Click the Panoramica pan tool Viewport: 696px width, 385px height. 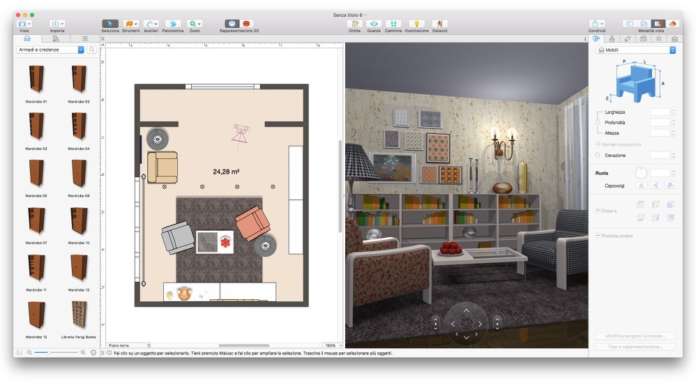pyautogui.click(x=173, y=24)
